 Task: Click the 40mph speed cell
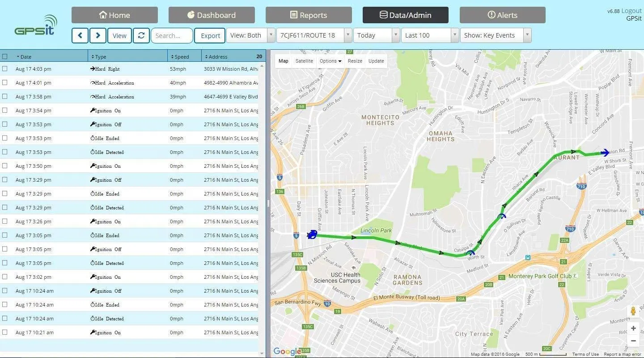coord(178,83)
